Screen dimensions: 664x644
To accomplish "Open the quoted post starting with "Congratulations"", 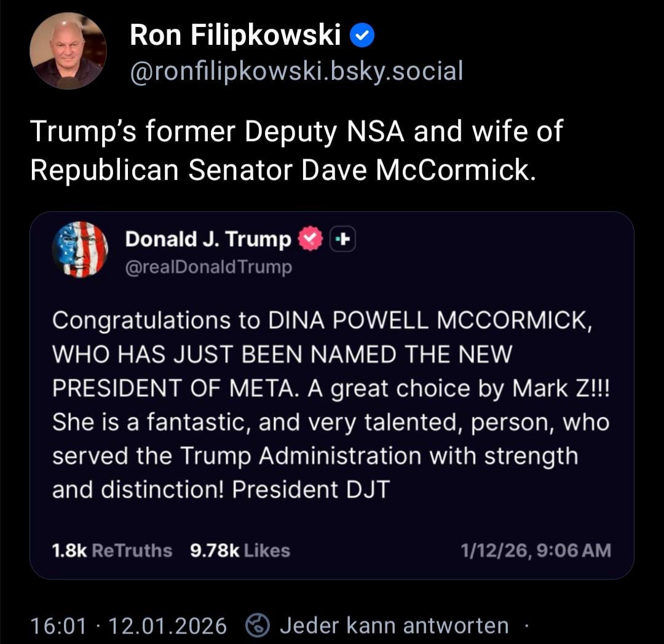I will tap(331, 406).
